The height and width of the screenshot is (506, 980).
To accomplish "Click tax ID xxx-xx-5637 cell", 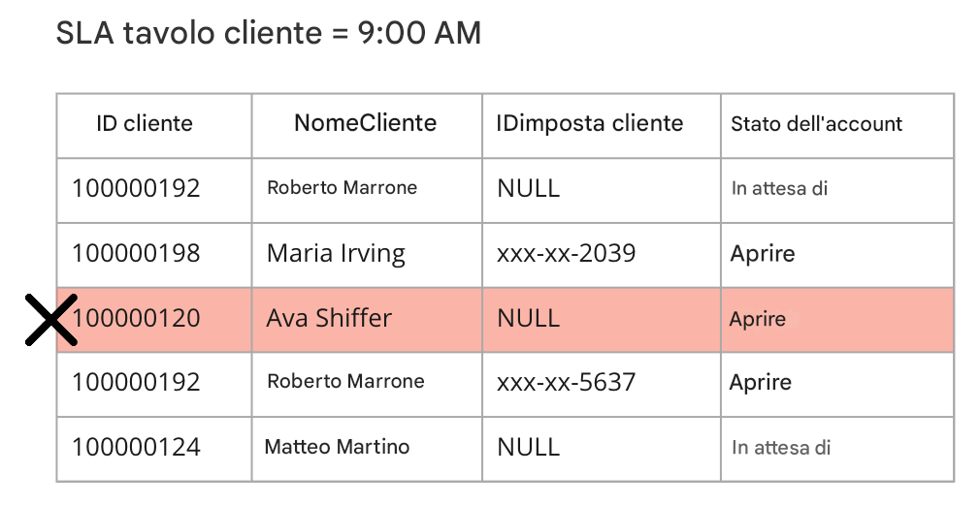I will 602,384.
